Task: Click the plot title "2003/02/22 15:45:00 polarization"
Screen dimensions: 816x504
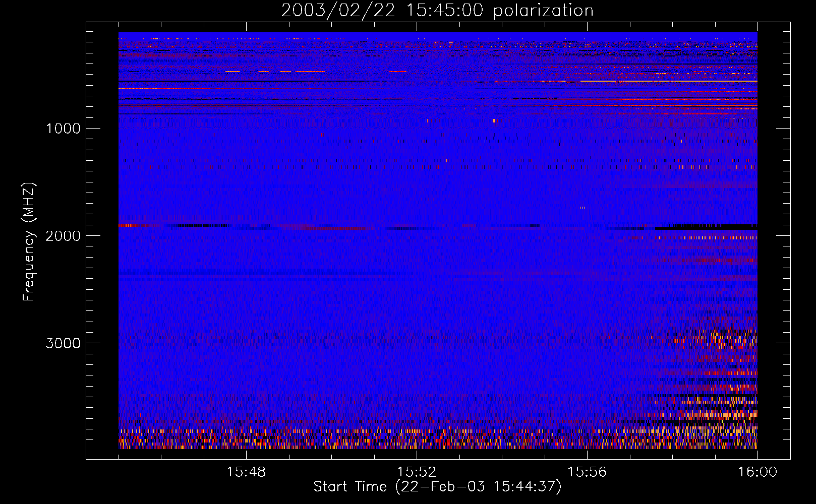Action: coord(437,11)
